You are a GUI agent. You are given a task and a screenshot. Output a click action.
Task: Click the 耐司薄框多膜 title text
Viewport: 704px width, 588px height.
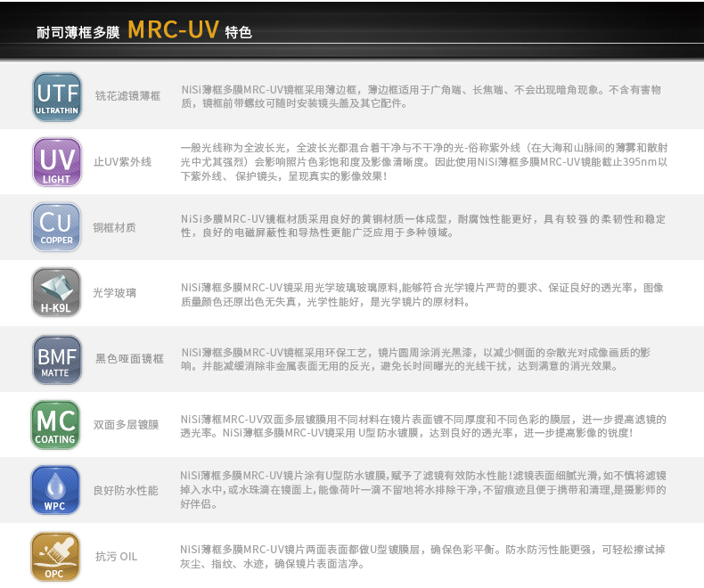point(78,32)
